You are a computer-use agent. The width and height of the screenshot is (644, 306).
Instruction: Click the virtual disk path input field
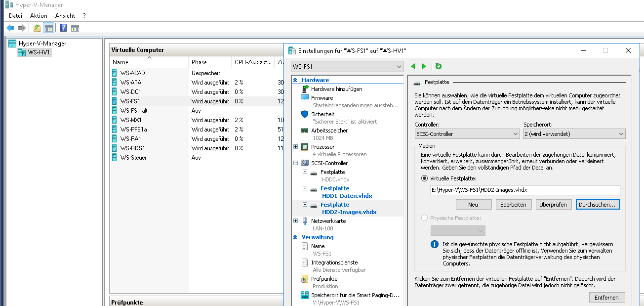click(525, 190)
